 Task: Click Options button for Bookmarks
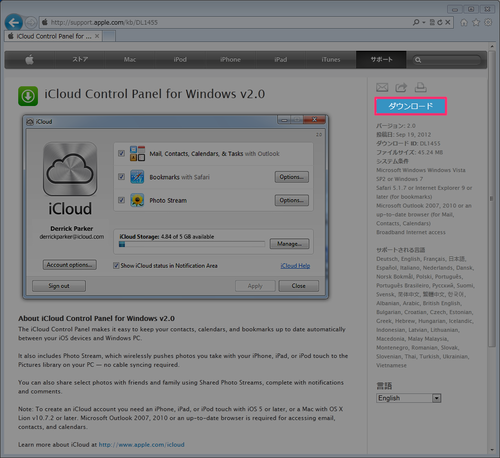[292, 177]
